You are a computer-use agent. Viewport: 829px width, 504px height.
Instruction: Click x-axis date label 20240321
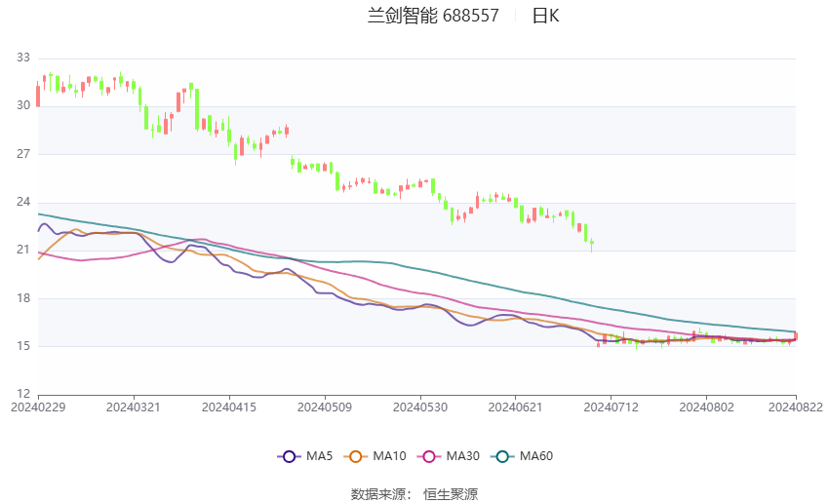pyautogui.click(x=134, y=407)
